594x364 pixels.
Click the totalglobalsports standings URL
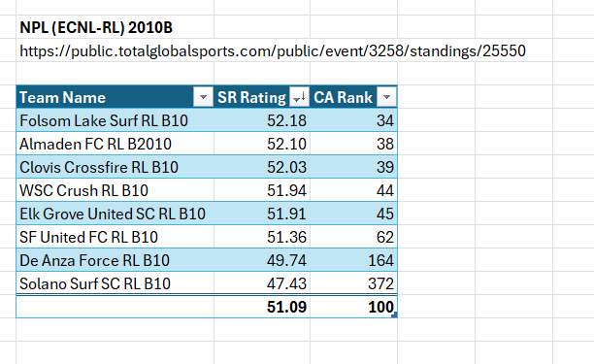(273, 51)
